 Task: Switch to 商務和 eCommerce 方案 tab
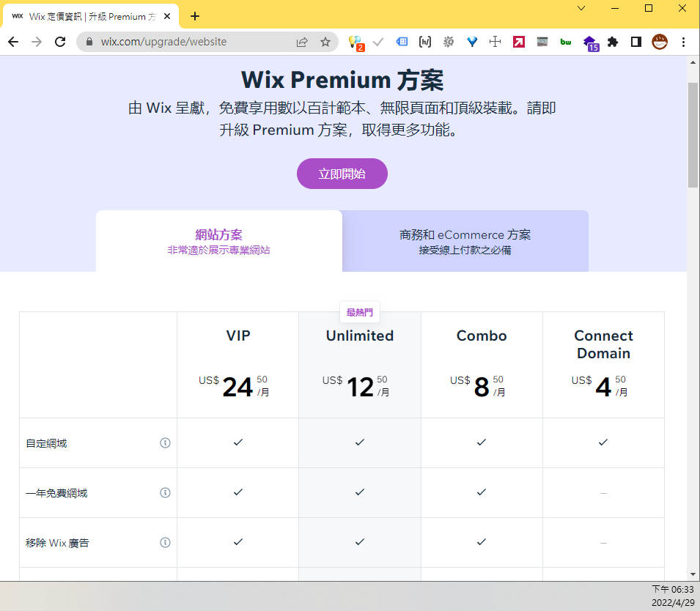465,241
